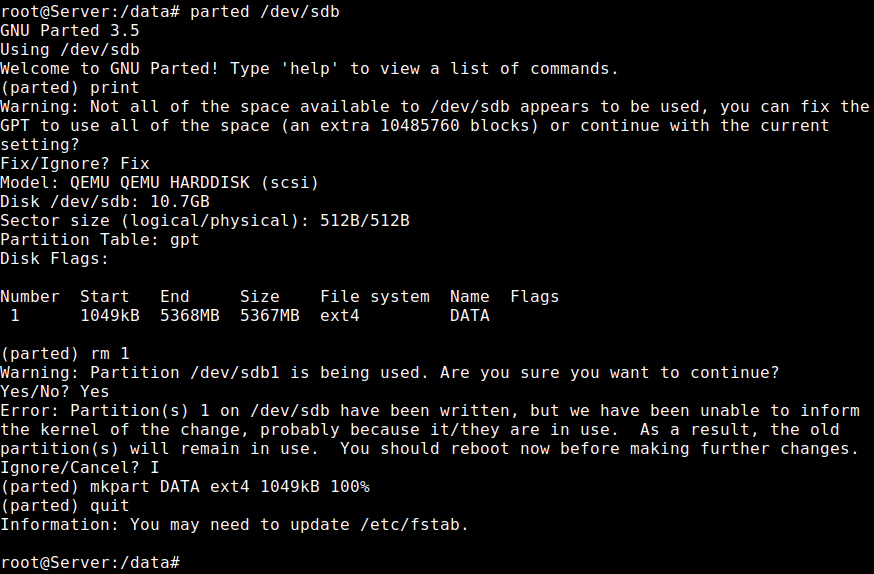Click the 'File system' column header
This screenshot has height=574, width=874.
pyautogui.click(x=375, y=296)
